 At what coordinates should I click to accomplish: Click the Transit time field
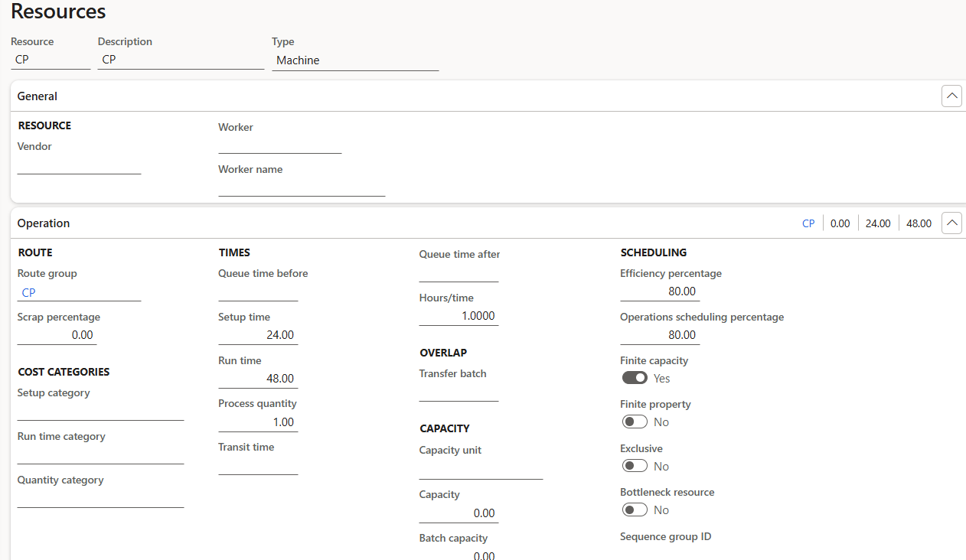click(x=258, y=466)
